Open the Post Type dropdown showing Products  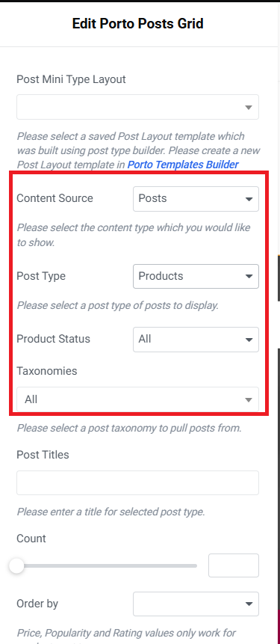click(196, 277)
